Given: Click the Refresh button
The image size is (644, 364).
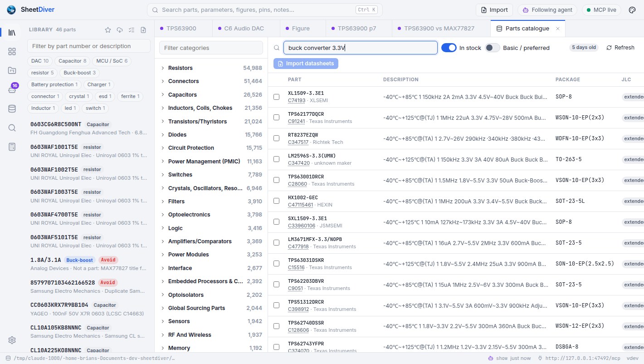Looking at the screenshot, I should click(x=620, y=48).
